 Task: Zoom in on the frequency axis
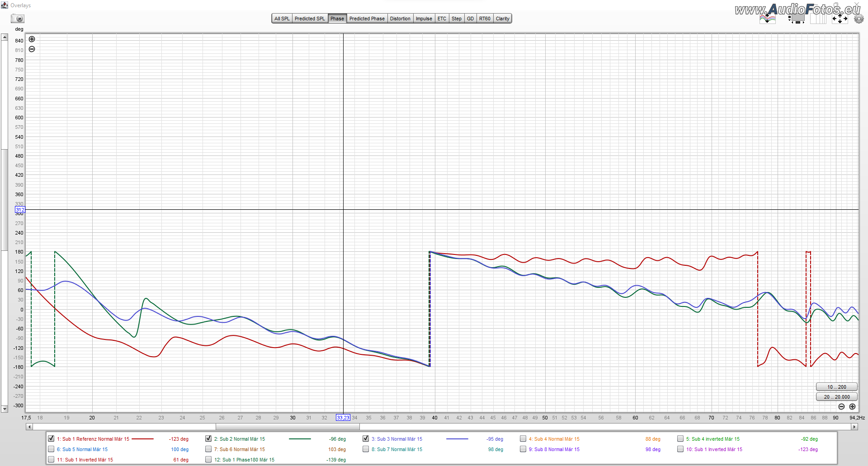(x=852, y=407)
